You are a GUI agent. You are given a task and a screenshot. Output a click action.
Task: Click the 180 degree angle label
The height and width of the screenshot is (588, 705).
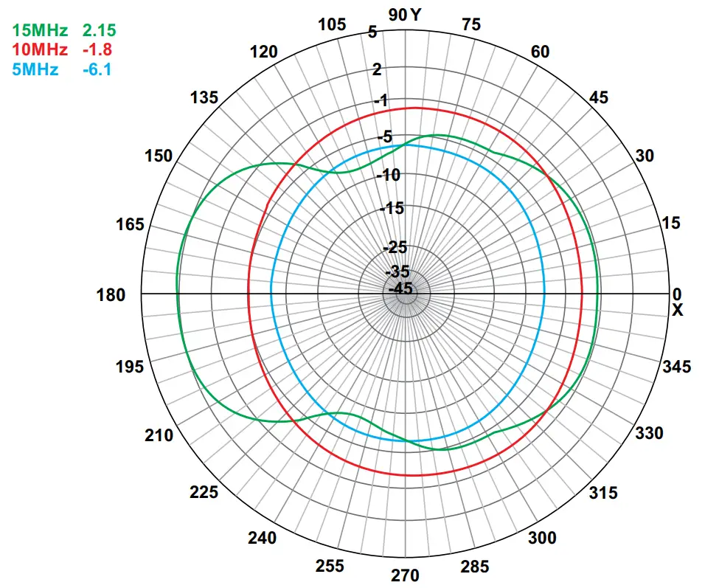tap(111, 295)
